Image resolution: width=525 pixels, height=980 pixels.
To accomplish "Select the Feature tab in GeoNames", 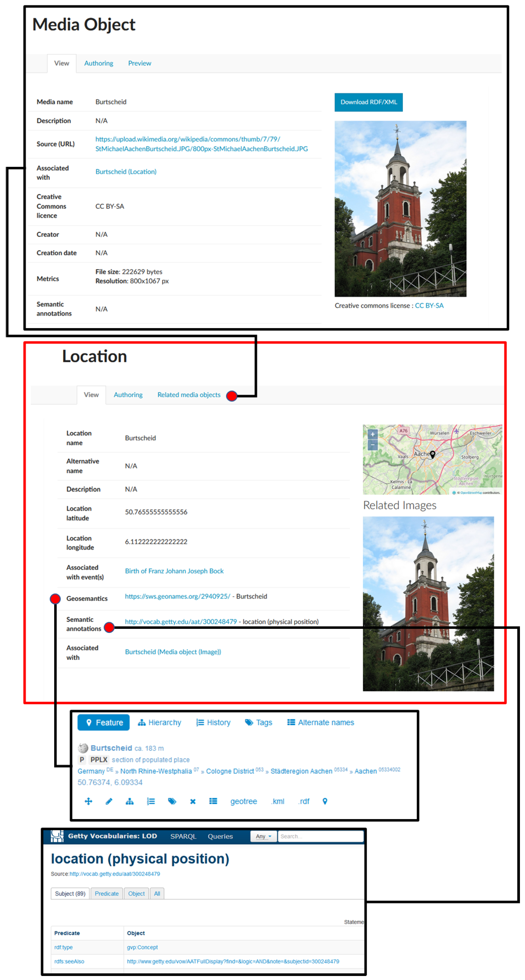I will [x=103, y=722].
